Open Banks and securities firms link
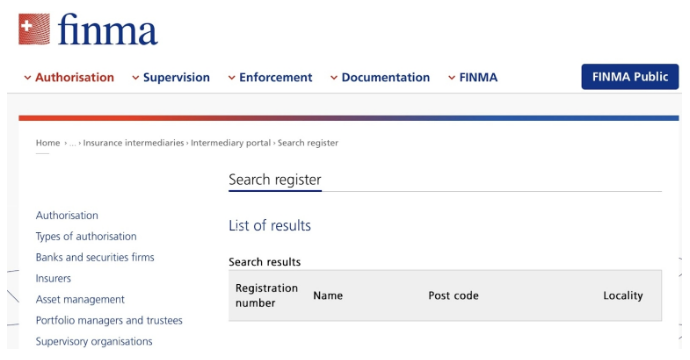This screenshot has height=360, width=690. [x=95, y=257]
